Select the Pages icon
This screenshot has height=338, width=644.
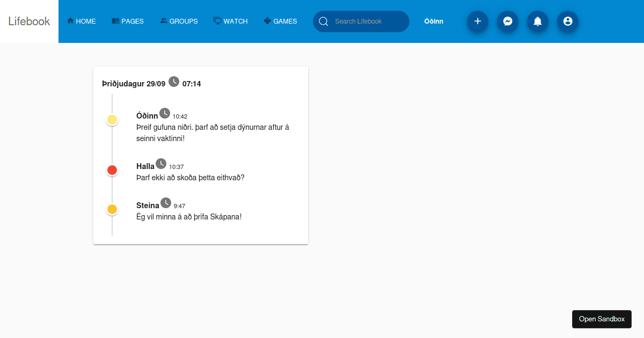pyautogui.click(x=114, y=21)
